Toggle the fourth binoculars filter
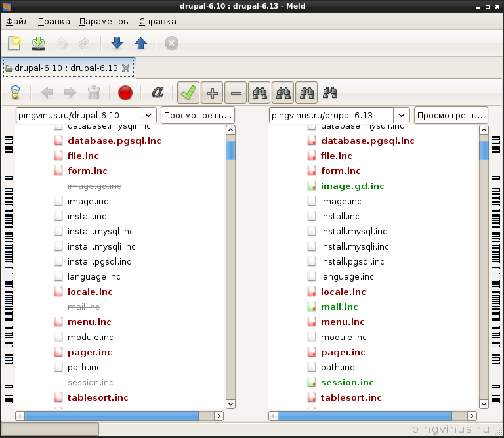This screenshot has width=504, height=438. pos(330,93)
